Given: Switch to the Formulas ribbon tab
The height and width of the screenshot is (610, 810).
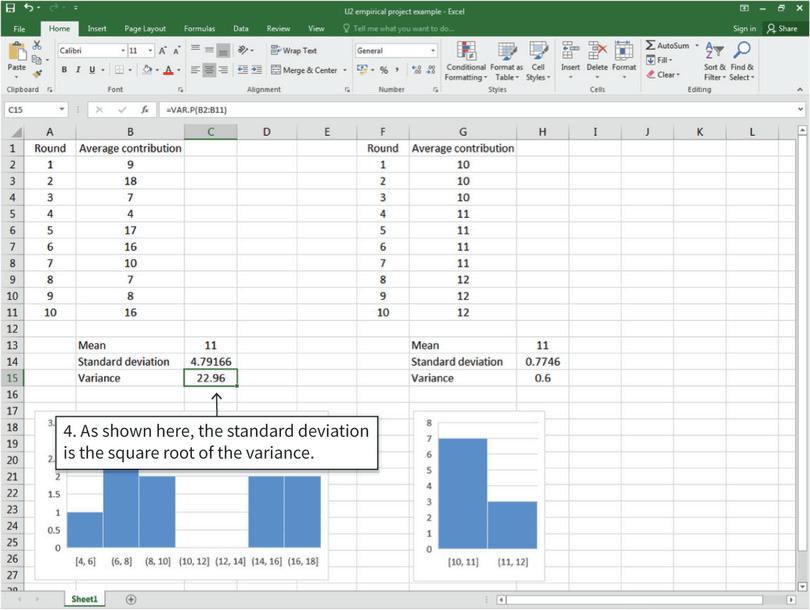Looking at the screenshot, I should click(199, 28).
